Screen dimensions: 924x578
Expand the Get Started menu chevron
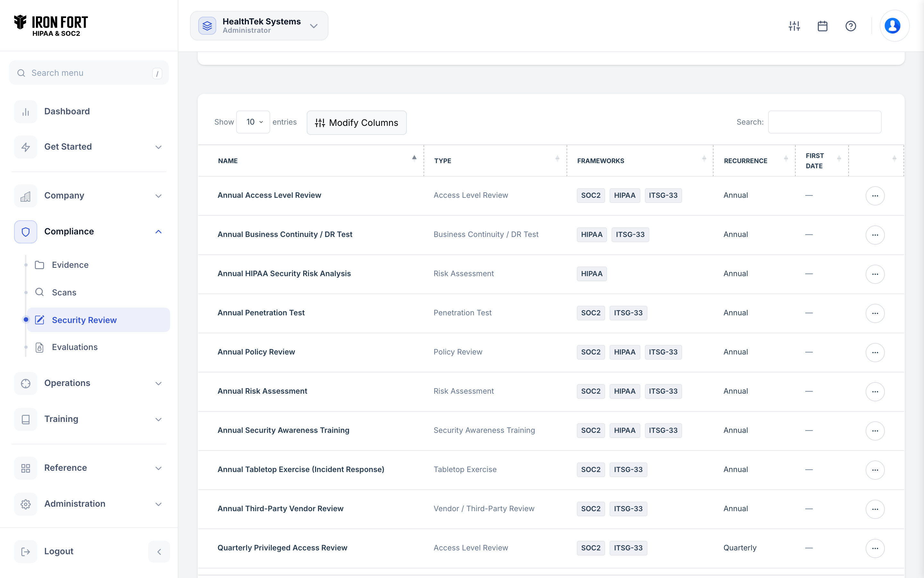point(158,147)
